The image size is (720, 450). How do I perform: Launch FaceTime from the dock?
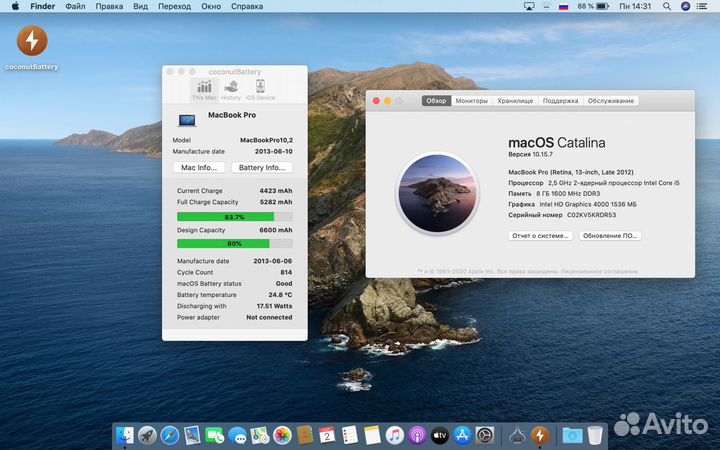[x=214, y=435]
